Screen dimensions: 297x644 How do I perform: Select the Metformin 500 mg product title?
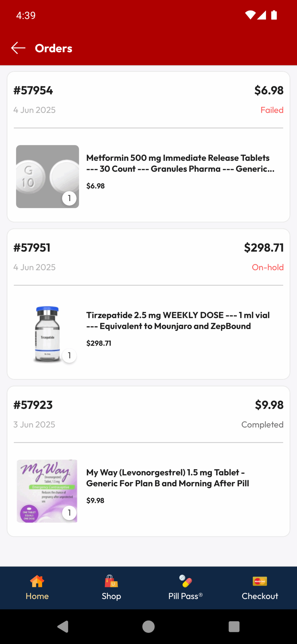click(180, 163)
